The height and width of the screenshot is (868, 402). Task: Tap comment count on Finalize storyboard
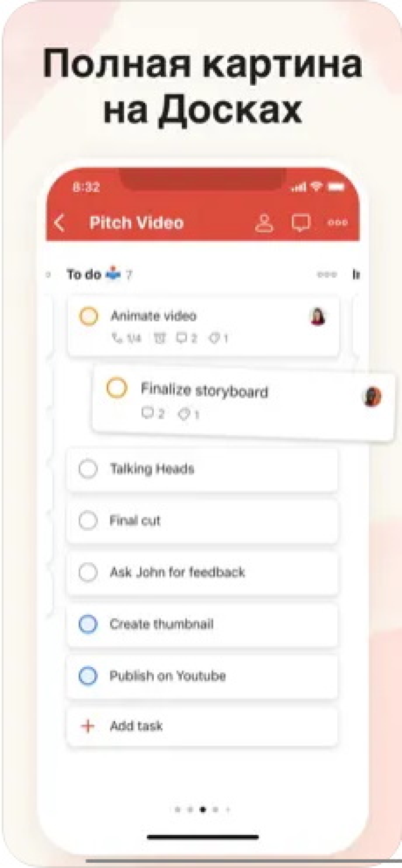[x=153, y=413]
